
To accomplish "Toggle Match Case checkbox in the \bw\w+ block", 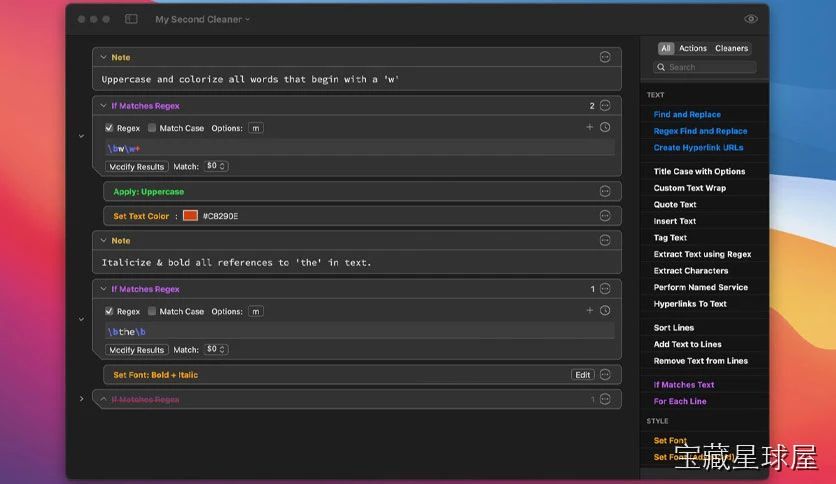I will [152, 128].
